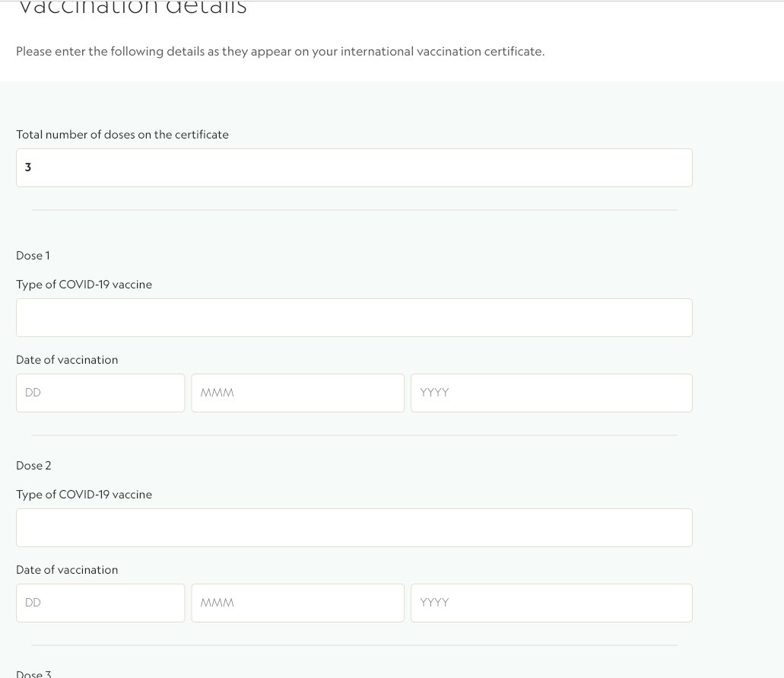Click the 'Dose 1' heading
This screenshot has width=784, height=678.
[x=33, y=256]
